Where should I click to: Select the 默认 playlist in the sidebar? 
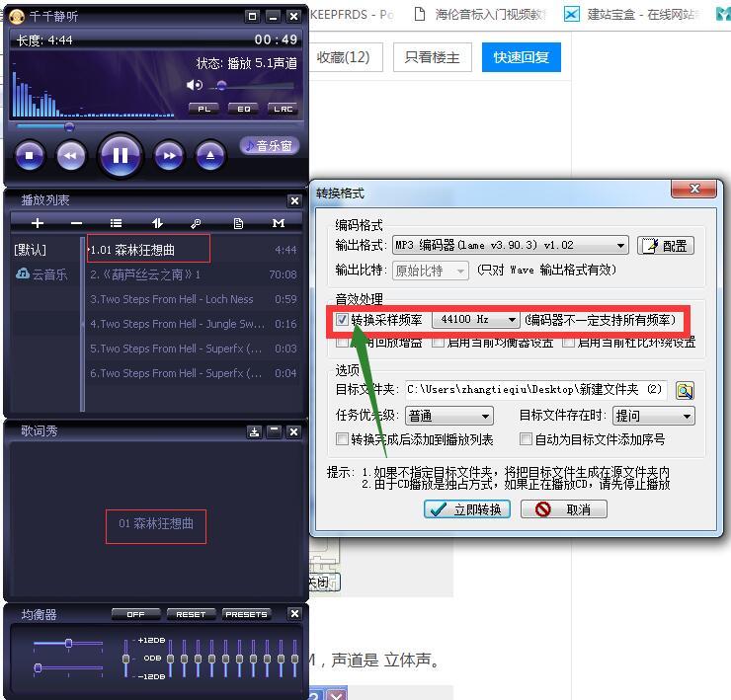pos(30,250)
